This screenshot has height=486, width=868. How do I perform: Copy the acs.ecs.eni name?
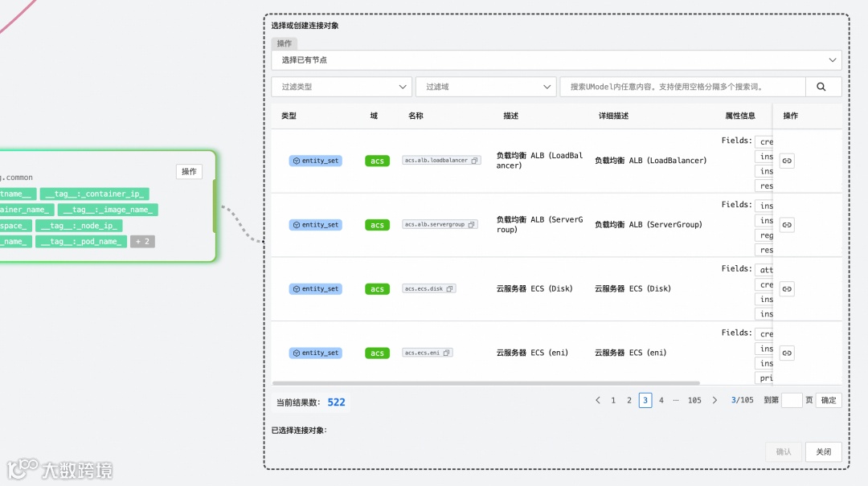(446, 353)
